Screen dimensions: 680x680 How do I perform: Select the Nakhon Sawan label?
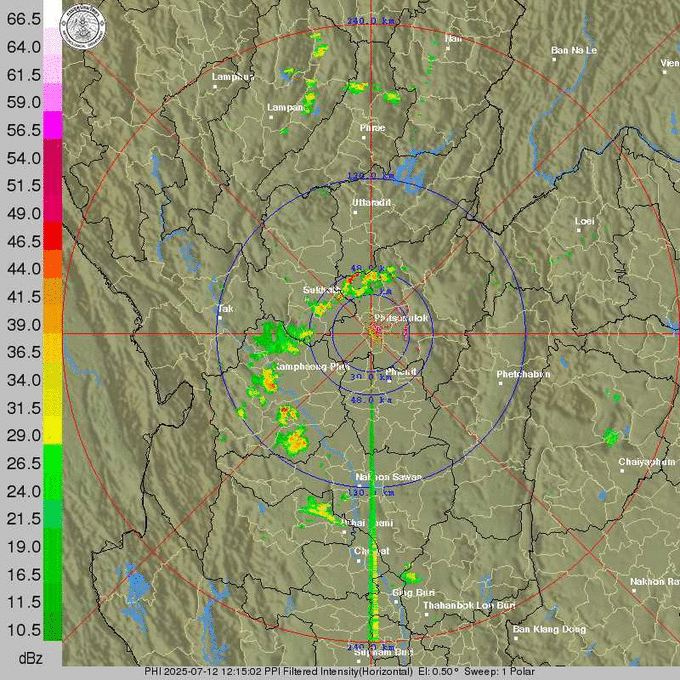pyautogui.click(x=388, y=477)
